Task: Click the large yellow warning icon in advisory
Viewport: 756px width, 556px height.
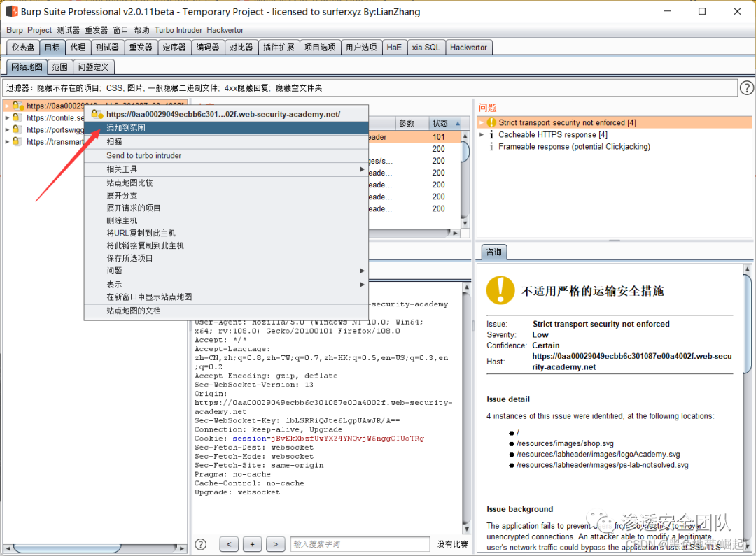Action: 500,290
